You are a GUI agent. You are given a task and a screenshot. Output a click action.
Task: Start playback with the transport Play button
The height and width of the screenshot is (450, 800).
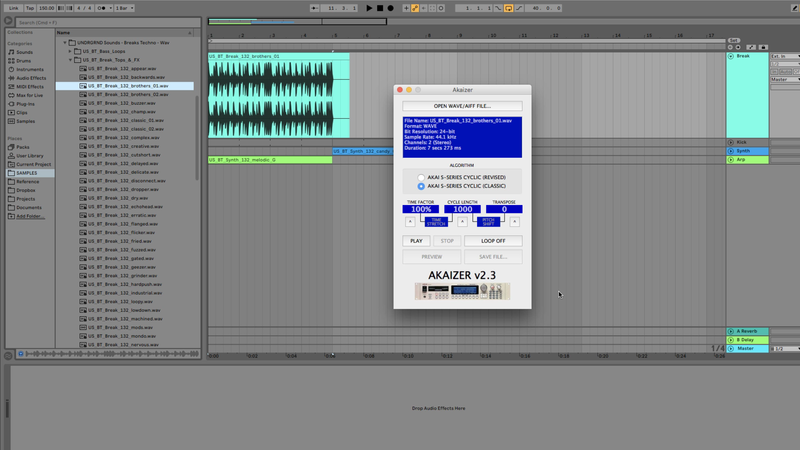point(369,8)
